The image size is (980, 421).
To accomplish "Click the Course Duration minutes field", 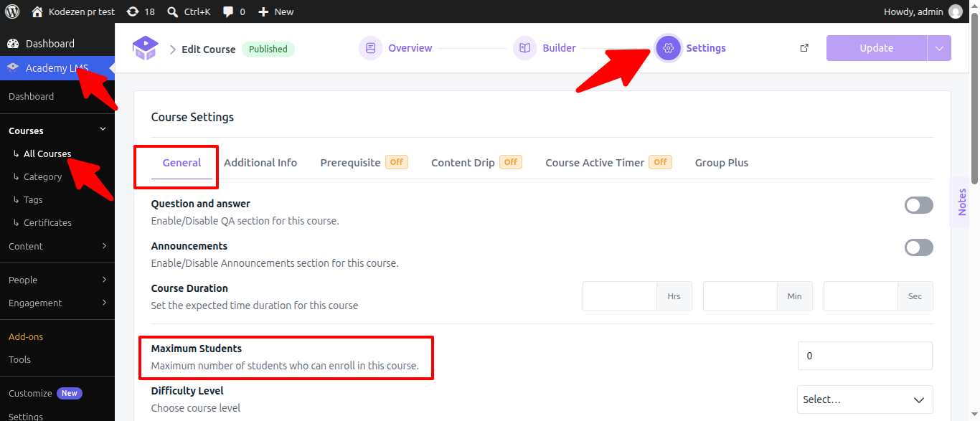I will coord(740,296).
